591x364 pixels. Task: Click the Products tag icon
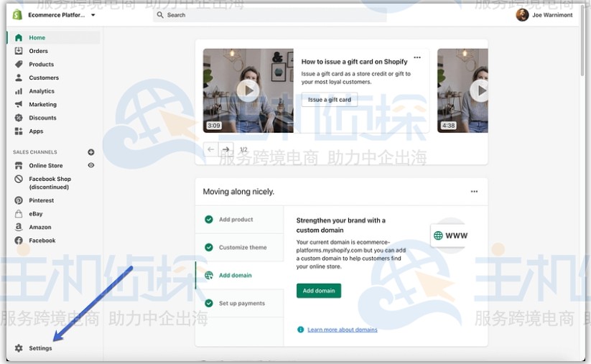[19, 65]
